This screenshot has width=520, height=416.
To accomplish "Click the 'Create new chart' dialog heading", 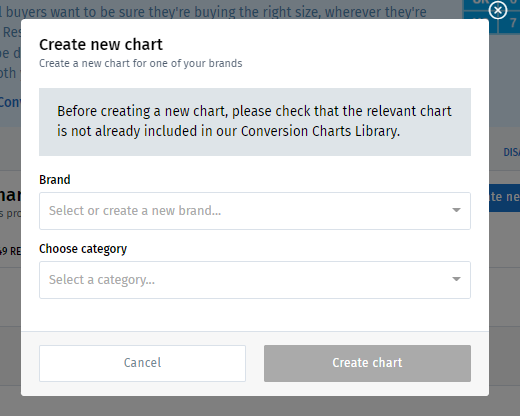I will 101,44.
